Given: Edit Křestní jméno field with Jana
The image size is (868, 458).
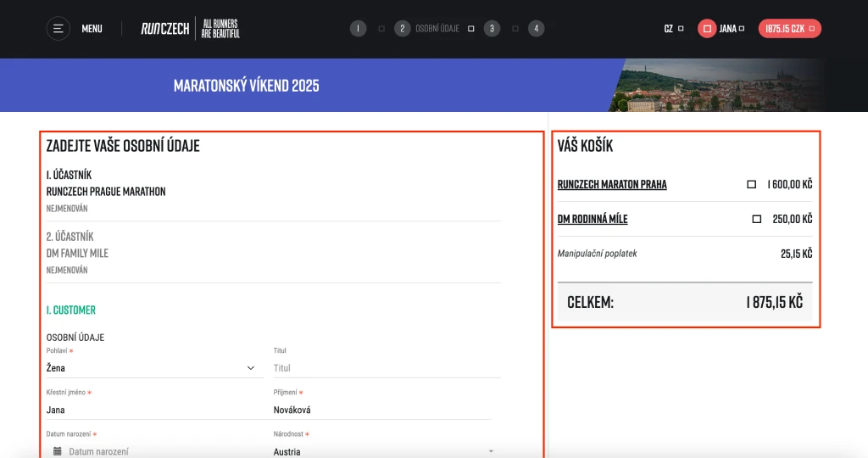Looking at the screenshot, I should [x=154, y=410].
